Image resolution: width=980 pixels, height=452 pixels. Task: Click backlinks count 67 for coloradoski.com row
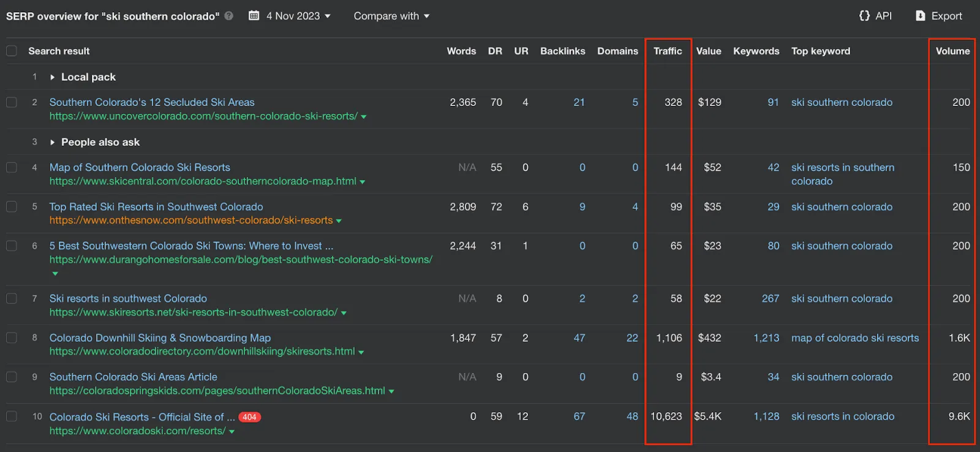(579, 416)
